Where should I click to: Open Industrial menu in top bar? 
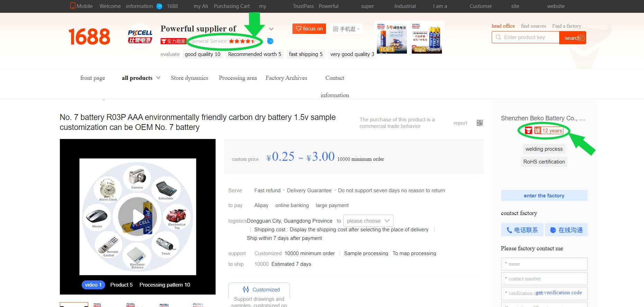(405, 6)
